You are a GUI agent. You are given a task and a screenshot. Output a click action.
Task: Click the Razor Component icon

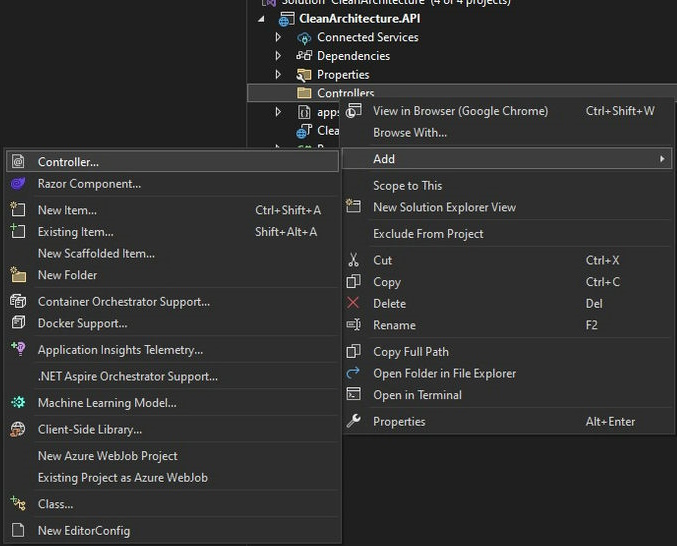point(18,184)
